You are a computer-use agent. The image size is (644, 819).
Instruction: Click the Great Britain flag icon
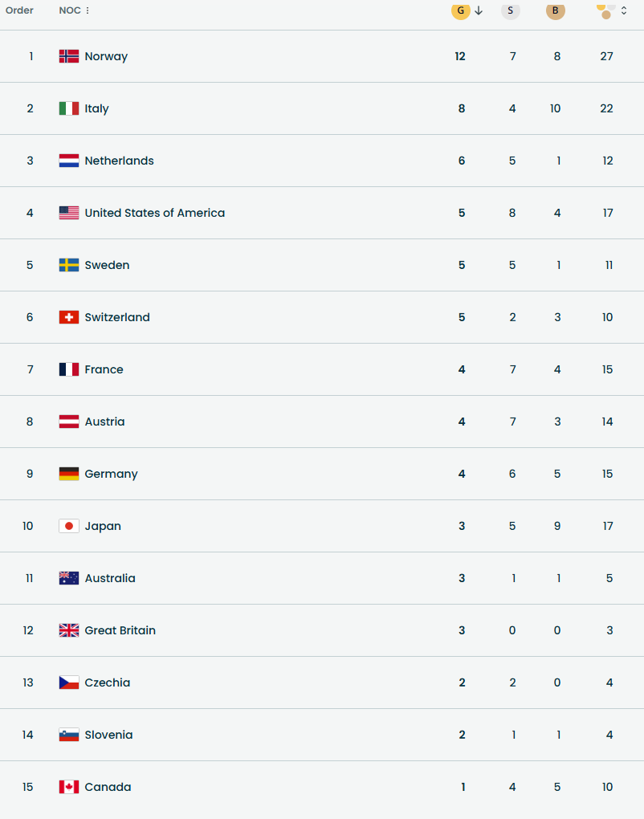point(69,630)
